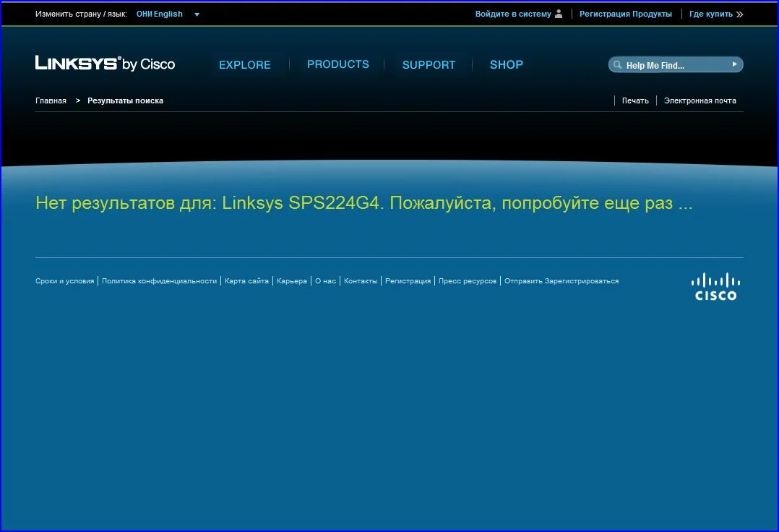Click the Help Me Find search field
Image resolution: width=779 pixels, height=532 pixels.
(x=676, y=64)
